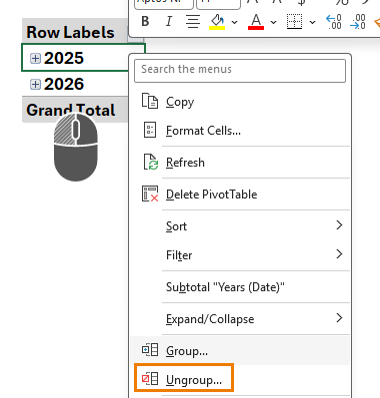Screen dimensions: 380x398
Task: Open the Expand/Collapse submenu
Action: pyautogui.click(x=240, y=319)
